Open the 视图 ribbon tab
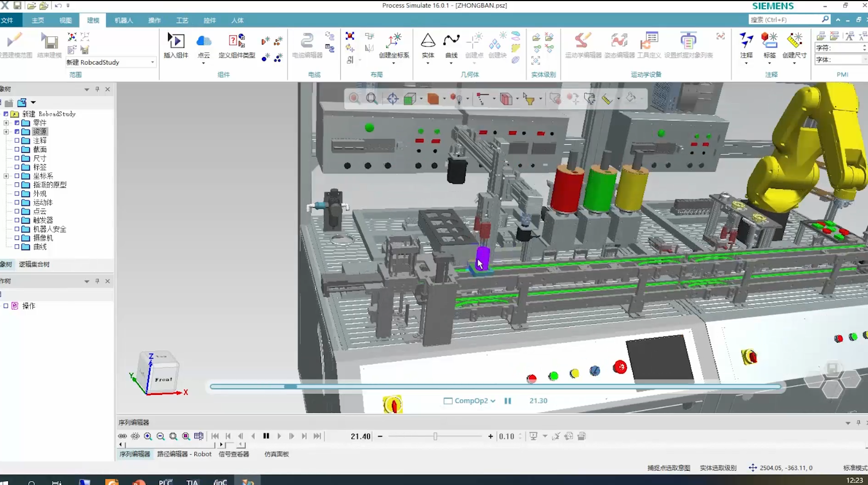This screenshot has width=868, height=485. 65,20
